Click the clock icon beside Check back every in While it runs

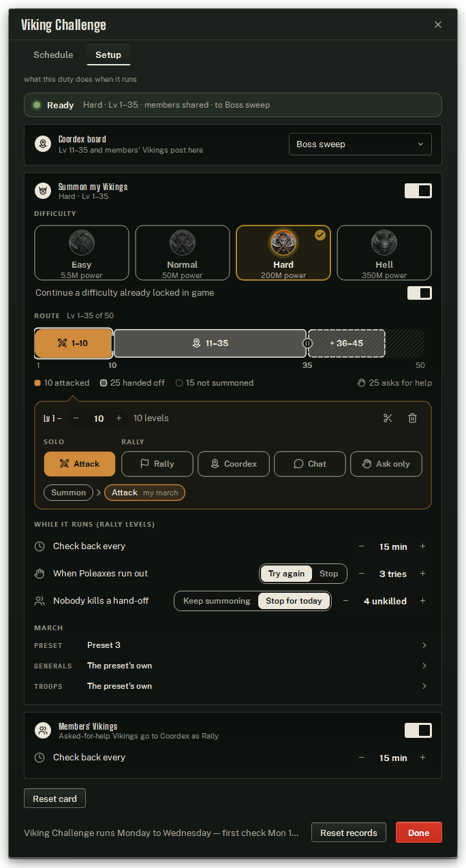[x=40, y=546]
